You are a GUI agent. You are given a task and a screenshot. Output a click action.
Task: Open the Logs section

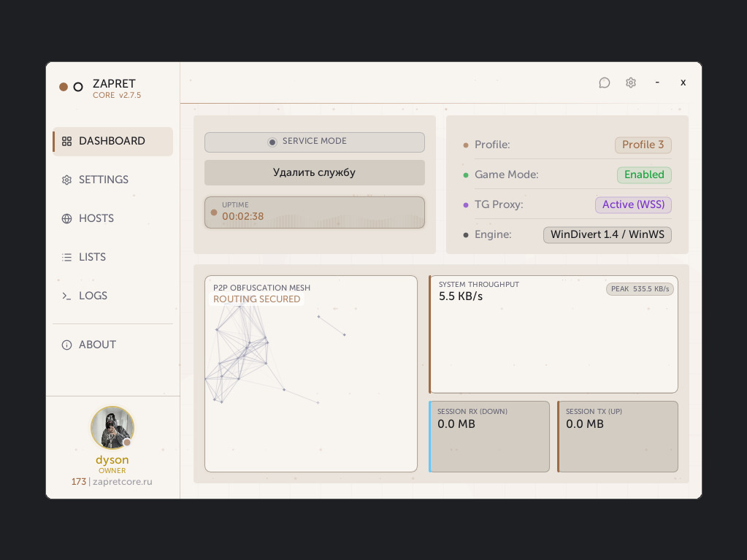click(x=113, y=296)
